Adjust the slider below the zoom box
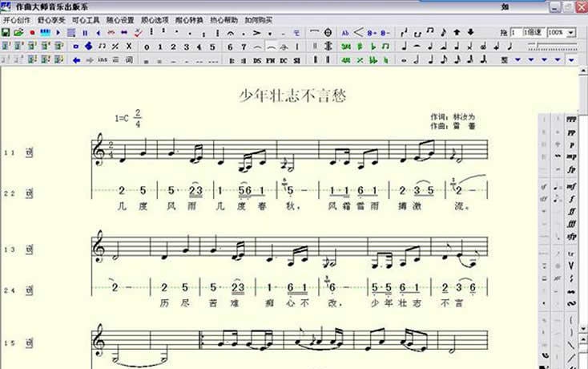This screenshot has width=588, height=369. [553, 46]
